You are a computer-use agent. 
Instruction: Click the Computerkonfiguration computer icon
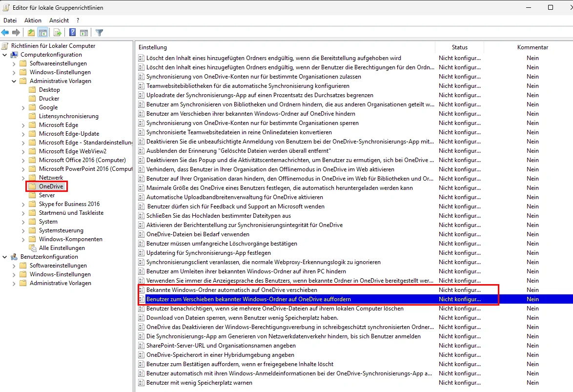[x=14, y=55]
